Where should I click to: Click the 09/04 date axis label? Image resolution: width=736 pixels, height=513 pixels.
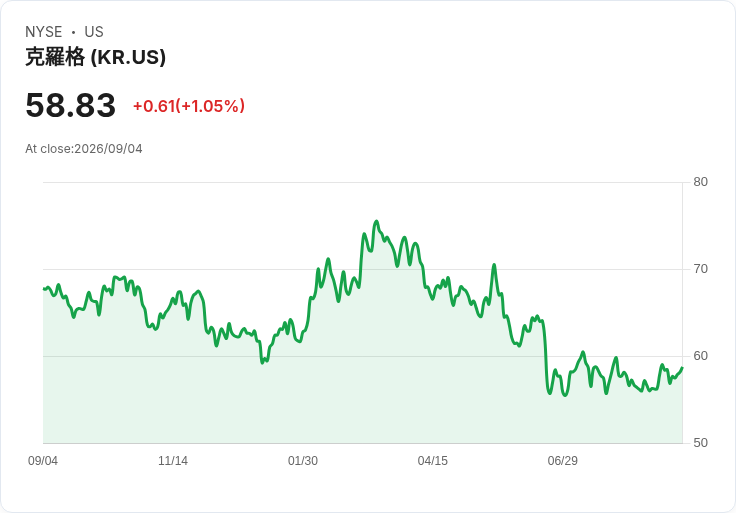click(x=43, y=461)
